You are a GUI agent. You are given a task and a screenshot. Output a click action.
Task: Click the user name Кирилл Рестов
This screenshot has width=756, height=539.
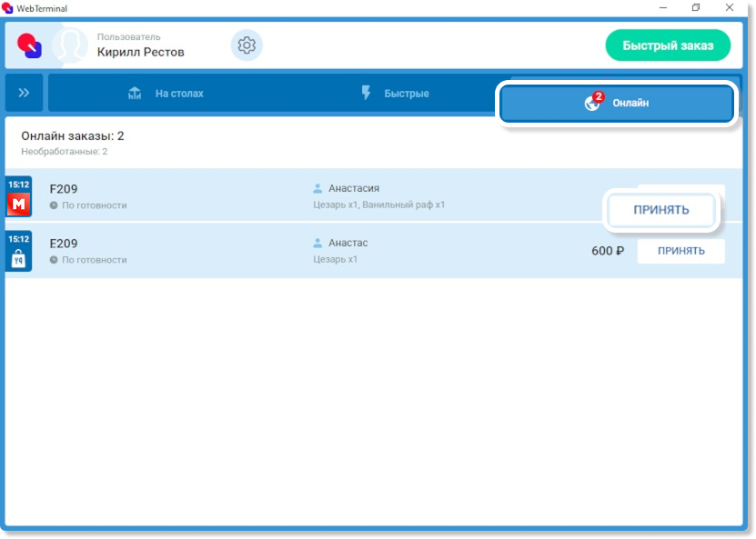pos(140,52)
